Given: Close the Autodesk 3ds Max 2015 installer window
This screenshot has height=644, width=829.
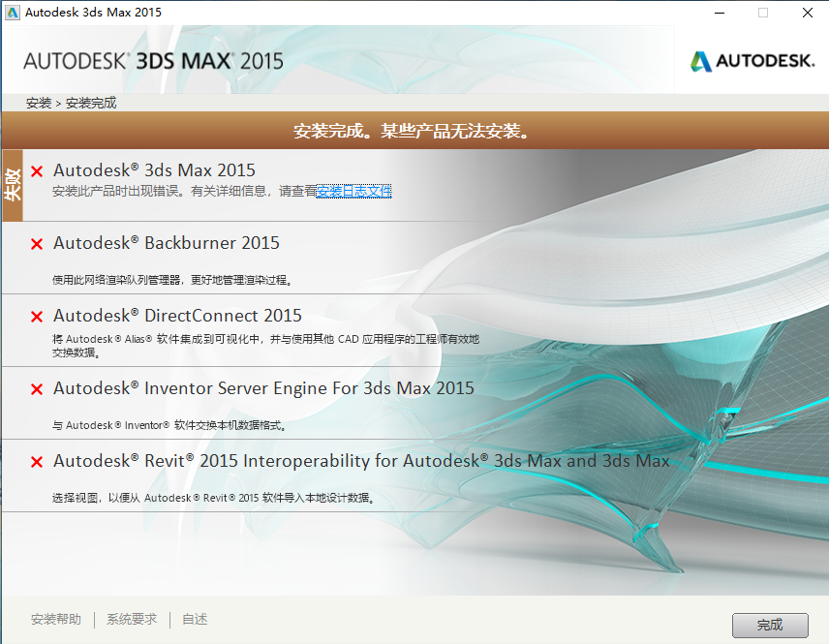Looking at the screenshot, I should pyautogui.click(x=808, y=13).
